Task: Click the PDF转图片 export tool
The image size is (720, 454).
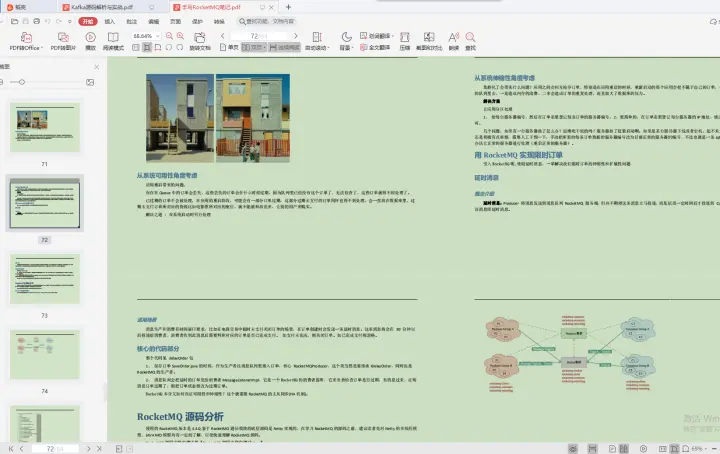Action: [x=63, y=41]
